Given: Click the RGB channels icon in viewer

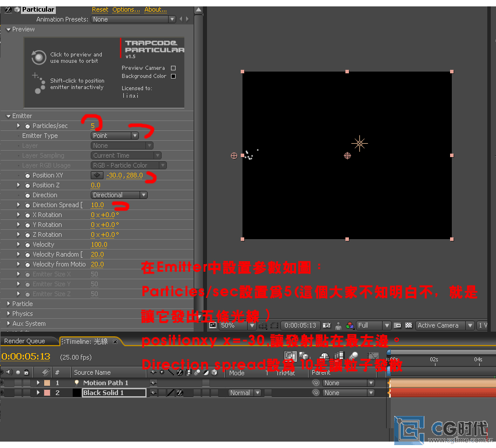Looking at the screenshot, I should 350,326.
